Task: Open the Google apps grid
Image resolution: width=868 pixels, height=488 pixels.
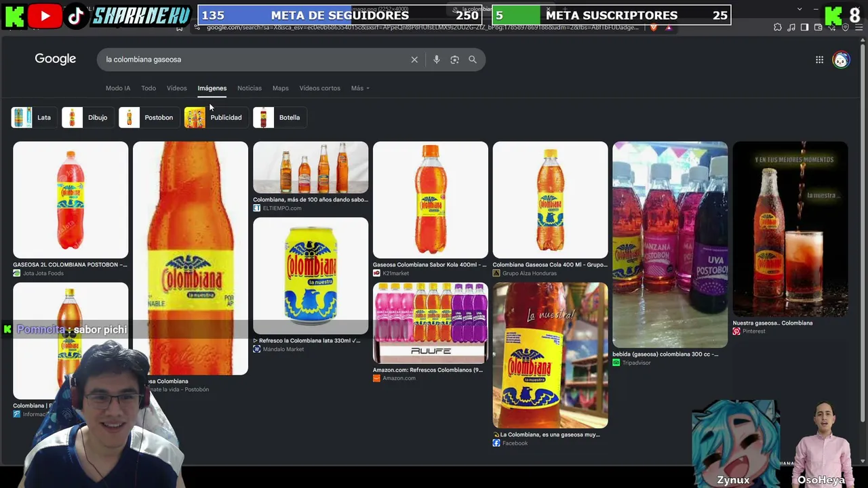Action: [819, 60]
